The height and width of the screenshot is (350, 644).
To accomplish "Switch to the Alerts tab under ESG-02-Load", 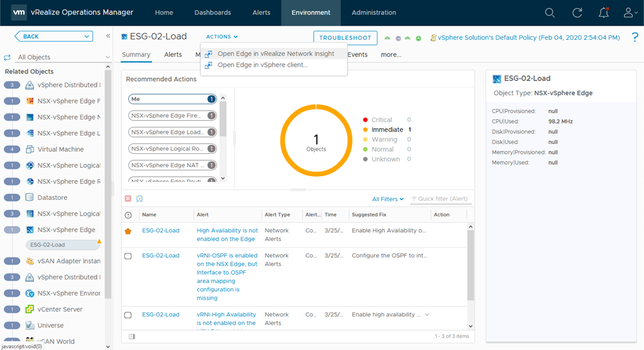I will coord(173,55).
